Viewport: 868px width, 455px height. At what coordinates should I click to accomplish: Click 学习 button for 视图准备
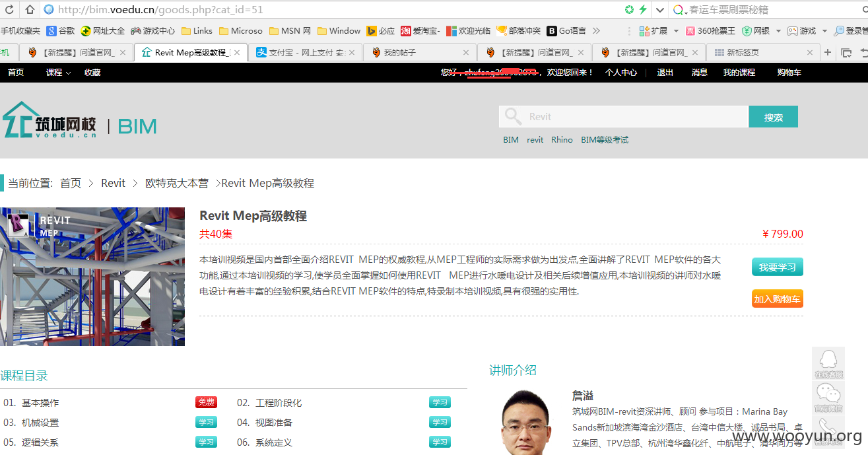pyautogui.click(x=440, y=422)
